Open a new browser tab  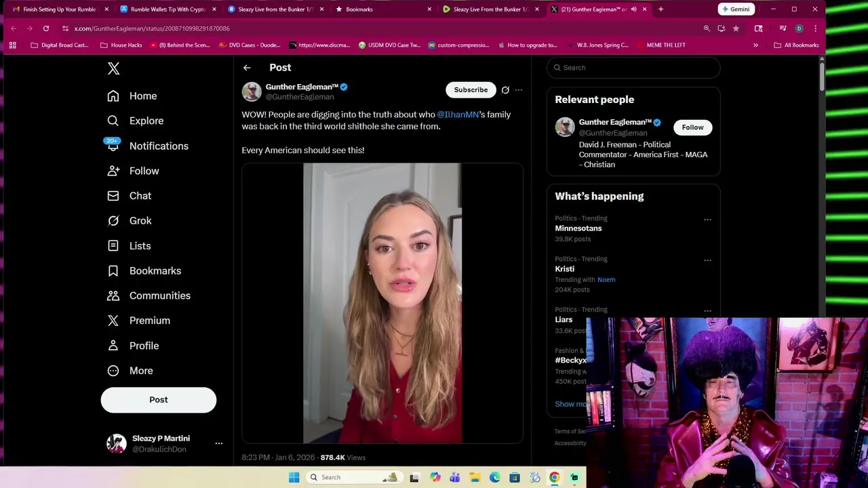pyautogui.click(x=660, y=9)
